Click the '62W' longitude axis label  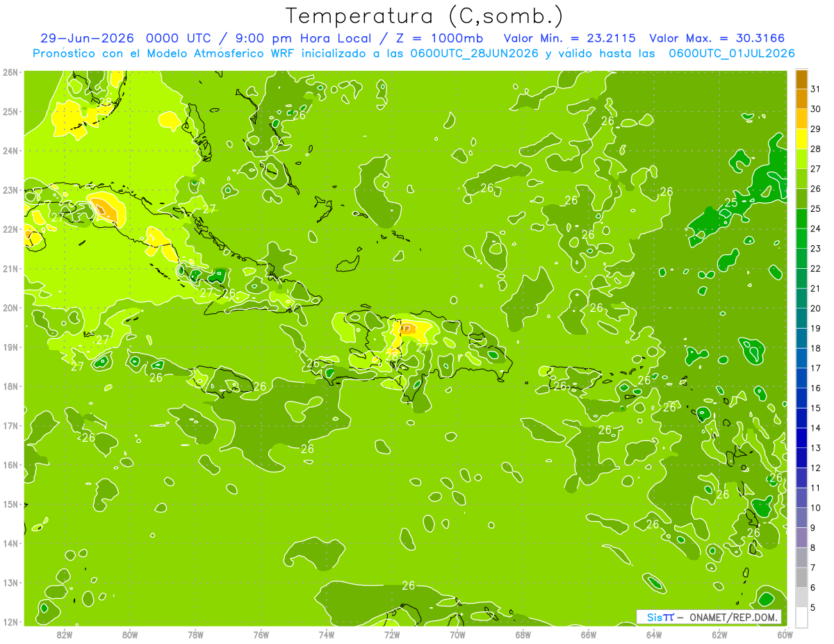coord(719,634)
